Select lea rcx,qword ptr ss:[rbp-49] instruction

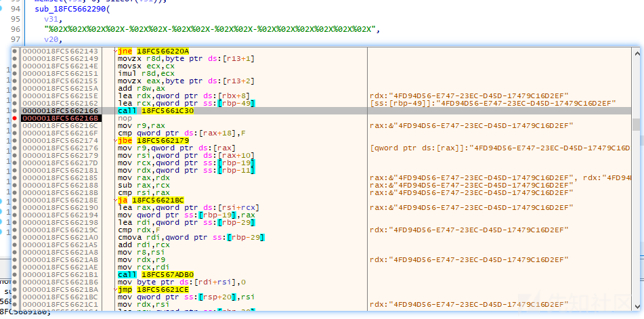186,104
